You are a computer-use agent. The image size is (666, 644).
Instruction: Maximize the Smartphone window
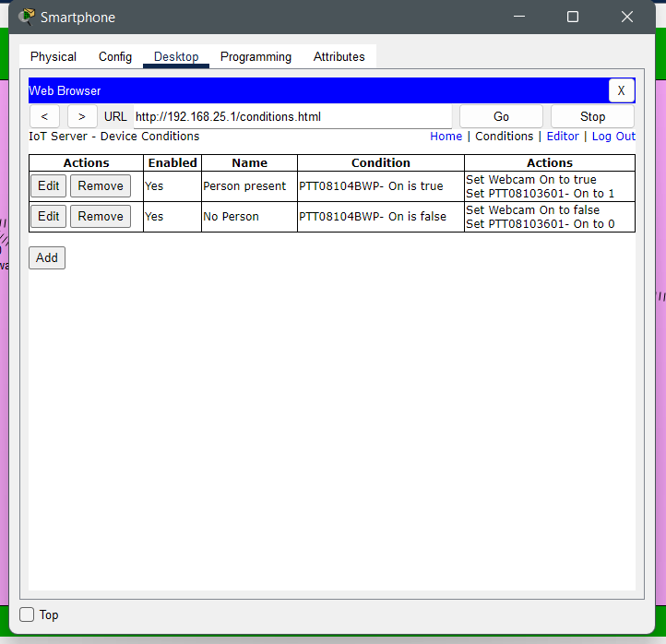click(573, 17)
